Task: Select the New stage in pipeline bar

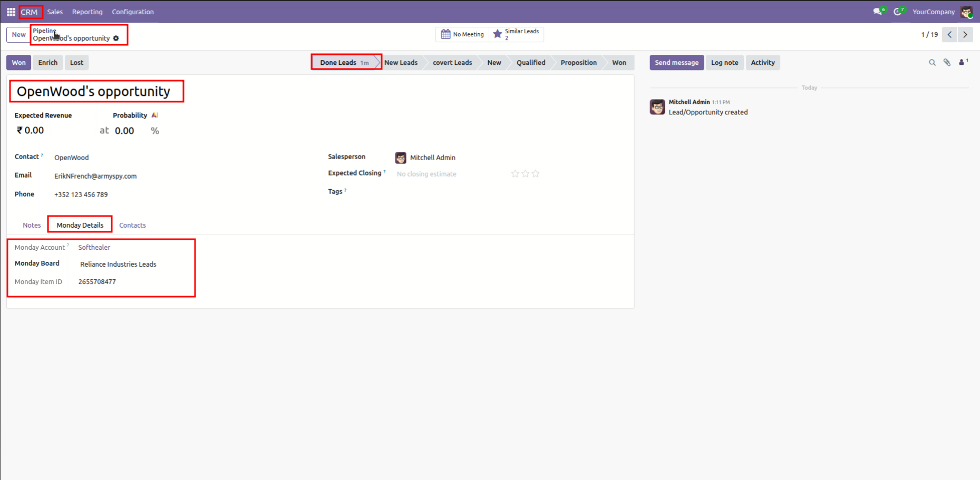Action: [494, 63]
